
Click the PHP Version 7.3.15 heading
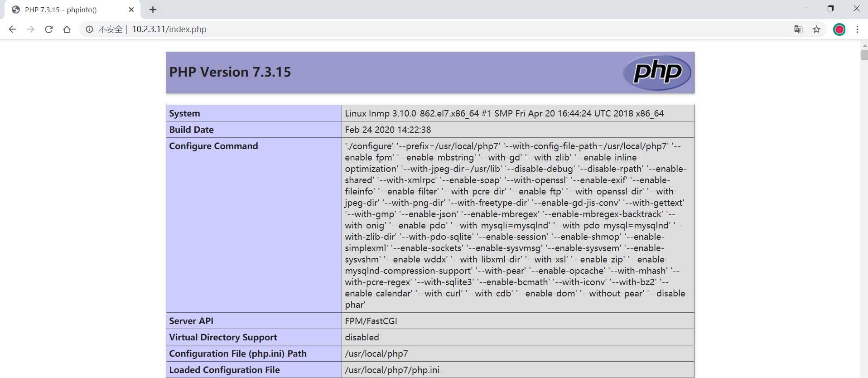pos(230,72)
